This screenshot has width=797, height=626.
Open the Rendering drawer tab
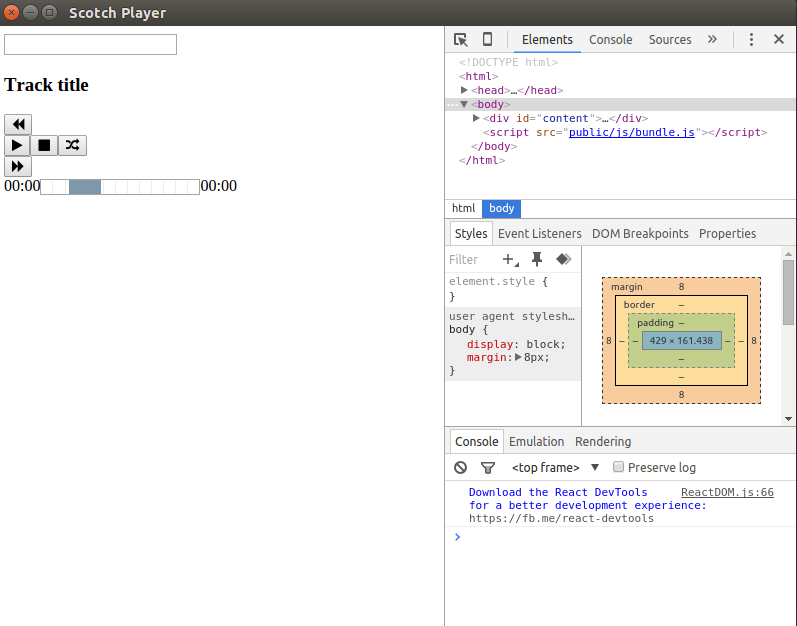tap(603, 442)
